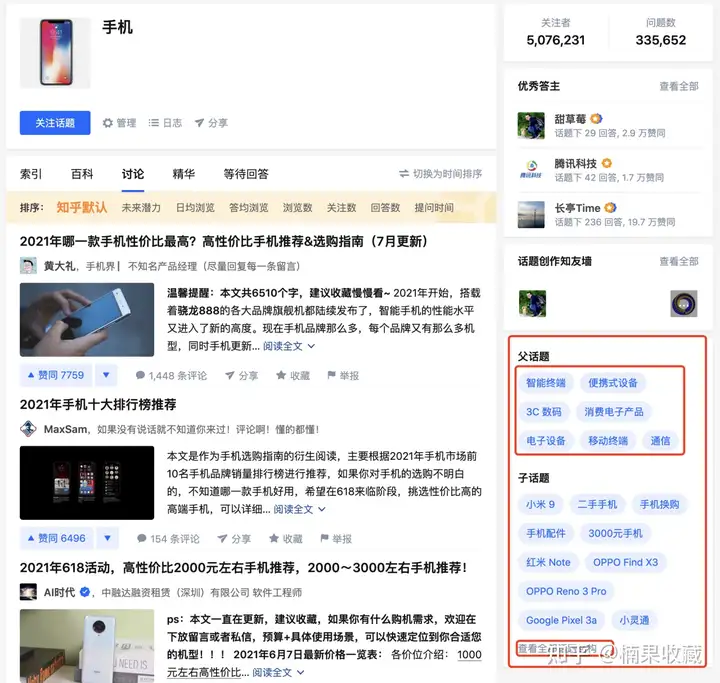Open MaxSam's avatar icon
Screen dimensions: 720x683
pyautogui.click(x=28, y=429)
